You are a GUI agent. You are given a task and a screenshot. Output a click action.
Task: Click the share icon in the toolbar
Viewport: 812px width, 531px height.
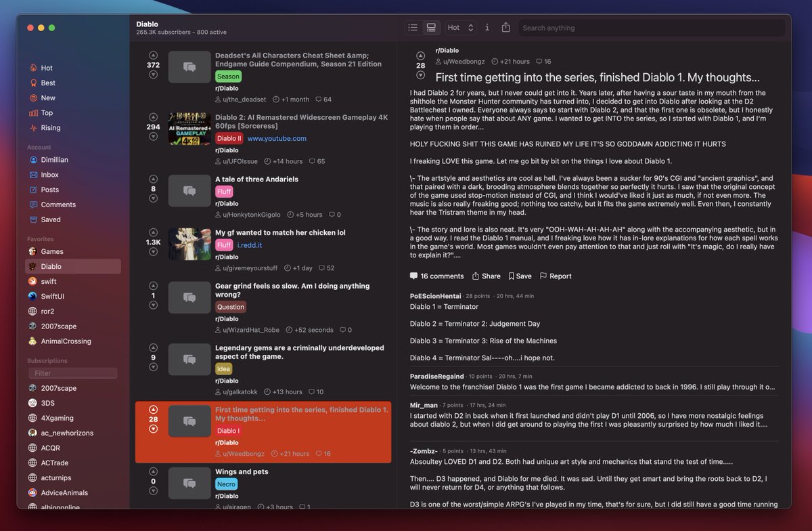coord(505,28)
